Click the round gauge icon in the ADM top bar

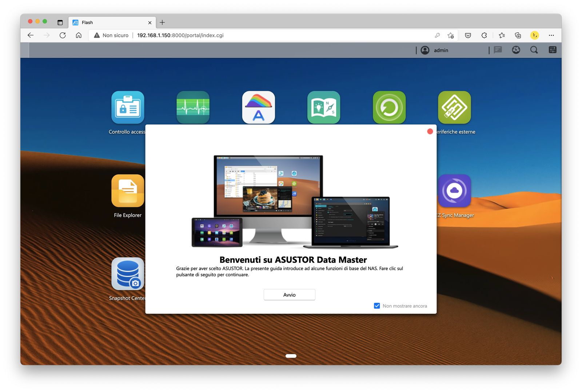click(516, 50)
